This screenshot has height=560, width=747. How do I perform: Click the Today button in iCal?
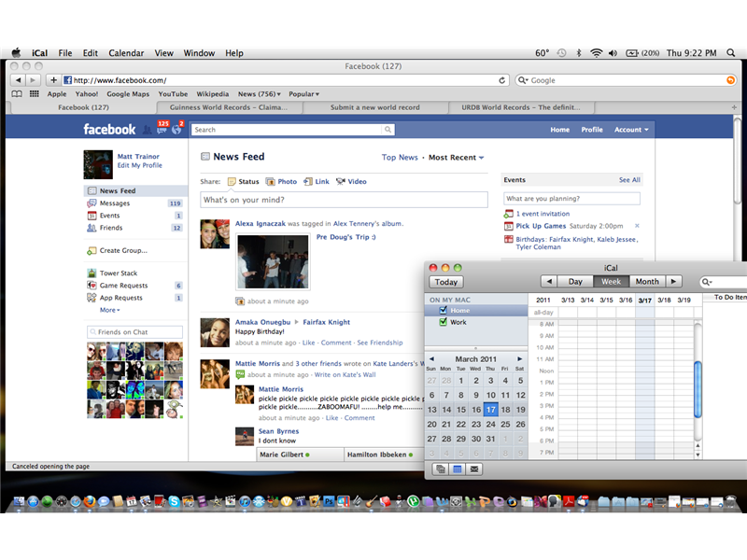pyautogui.click(x=445, y=281)
